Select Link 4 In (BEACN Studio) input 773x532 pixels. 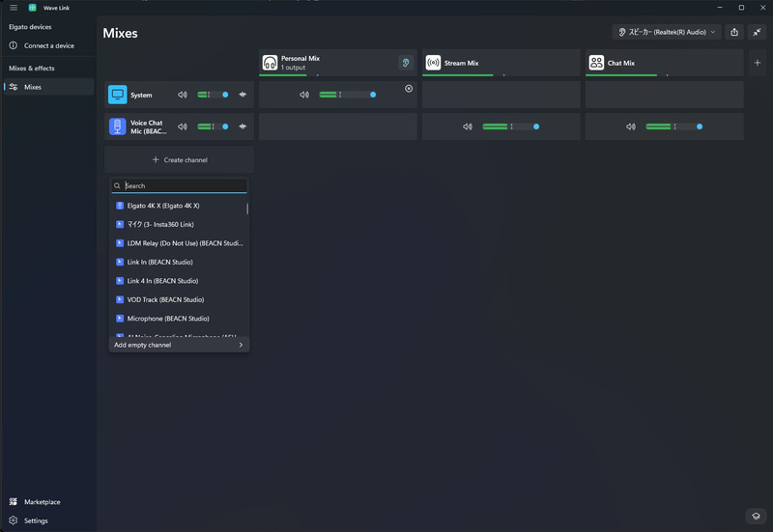click(x=179, y=281)
